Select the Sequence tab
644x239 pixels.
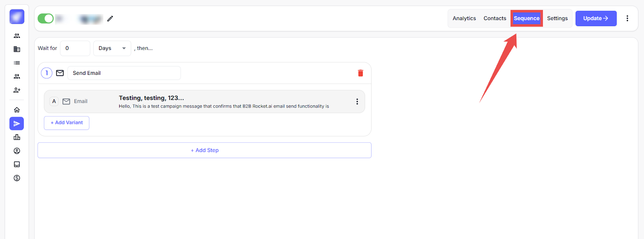pos(526,19)
